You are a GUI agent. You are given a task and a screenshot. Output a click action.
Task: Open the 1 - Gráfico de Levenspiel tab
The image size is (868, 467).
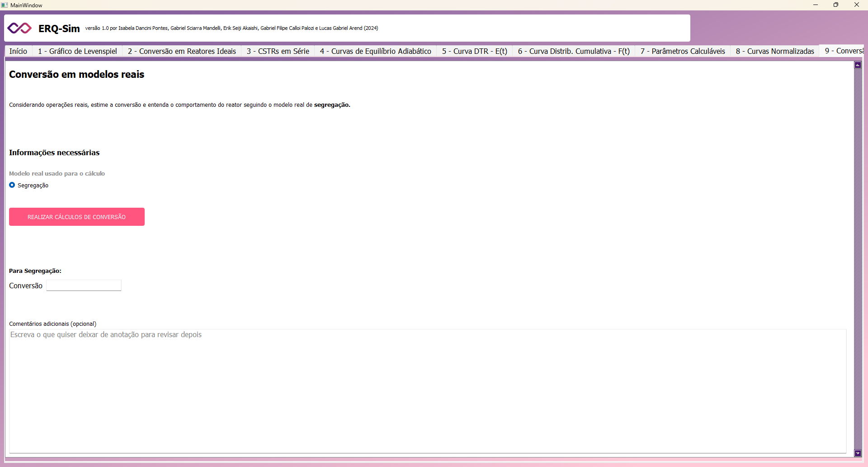tap(77, 51)
